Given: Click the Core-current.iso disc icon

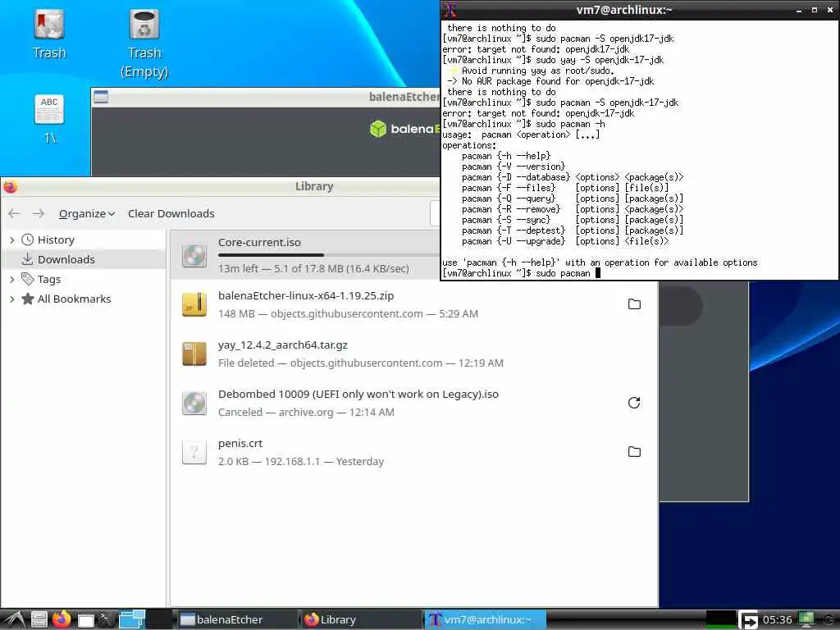Looking at the screenshot, I should 194,256.
